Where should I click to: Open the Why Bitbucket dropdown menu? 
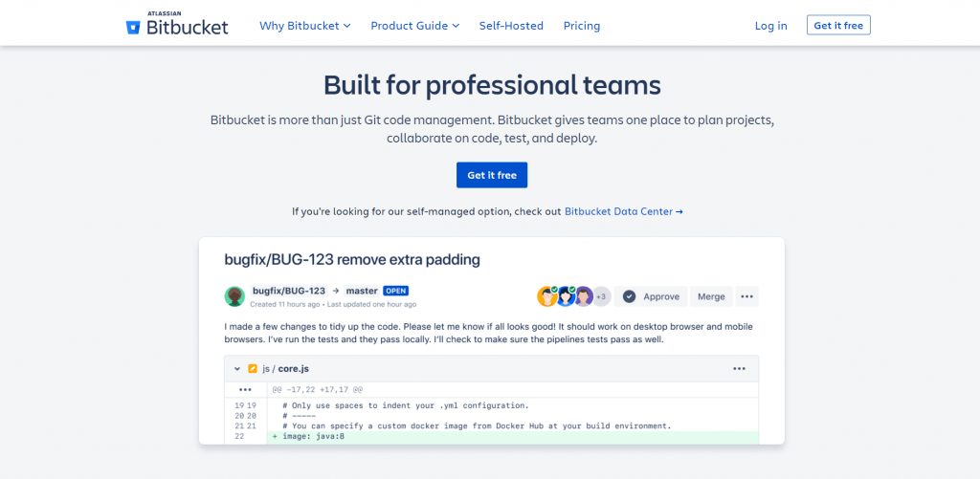(x=305, y=26)
